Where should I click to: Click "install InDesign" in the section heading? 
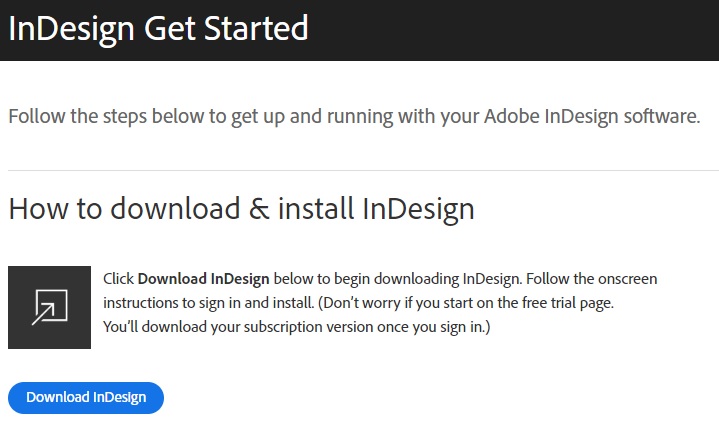tap(378, 209)
